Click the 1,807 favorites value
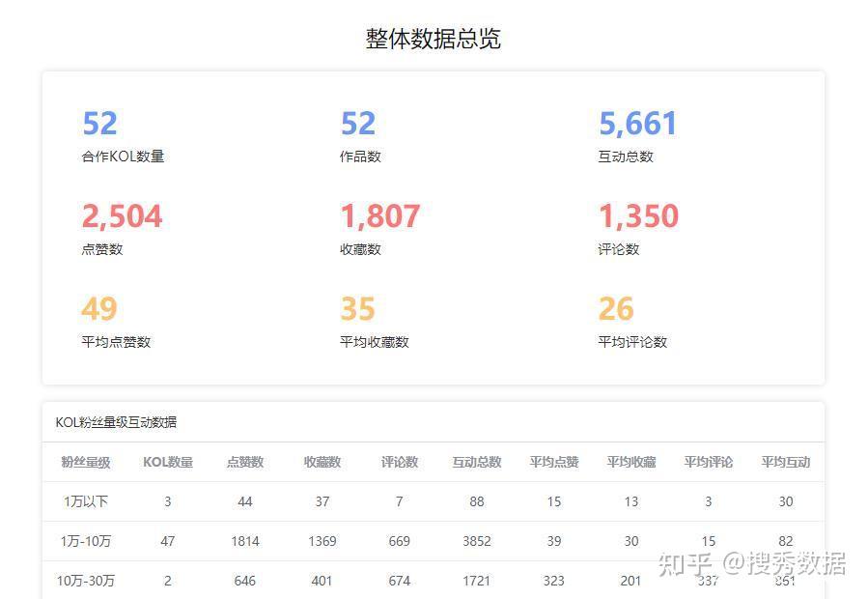Image resolution: width=868 pixels, height=599 pixels. click(x=380, y=215)
